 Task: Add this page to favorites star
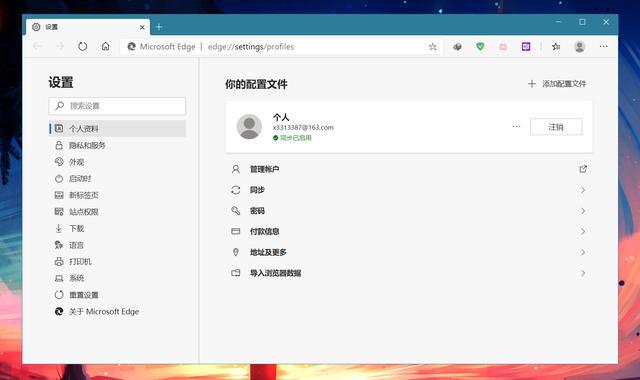tap(433, 47)
